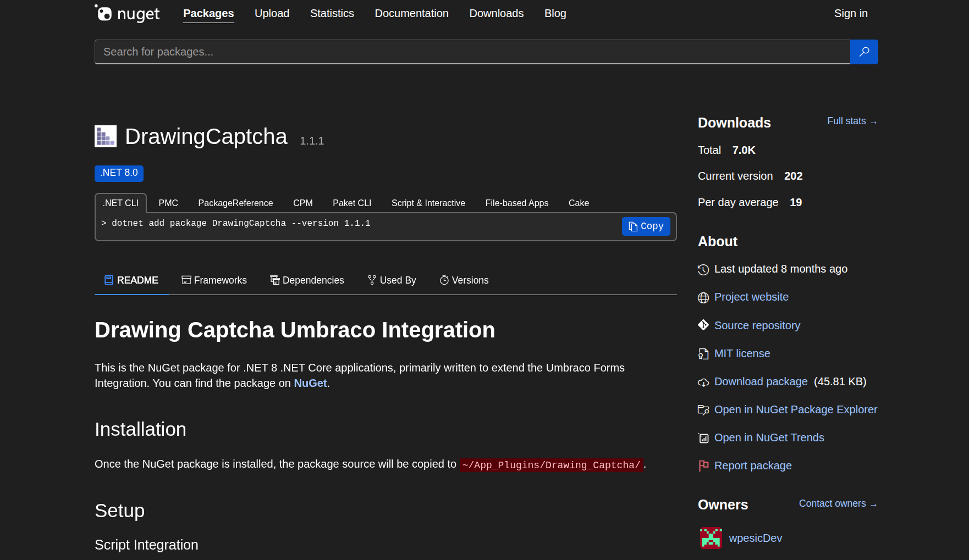Image resolution: width=969 pixels, height=560 pixels.
Task: Click the git icon beside Source repository
Action: pyautogui.click(x=703, y=325)
